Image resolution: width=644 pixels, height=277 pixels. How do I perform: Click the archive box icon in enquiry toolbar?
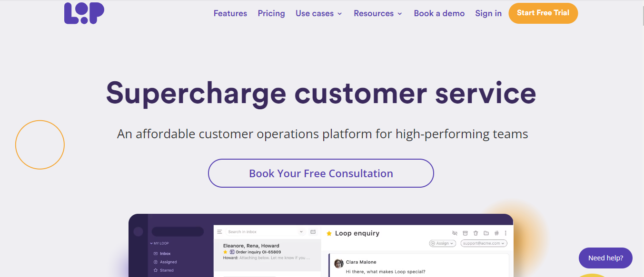coord(465,233)
